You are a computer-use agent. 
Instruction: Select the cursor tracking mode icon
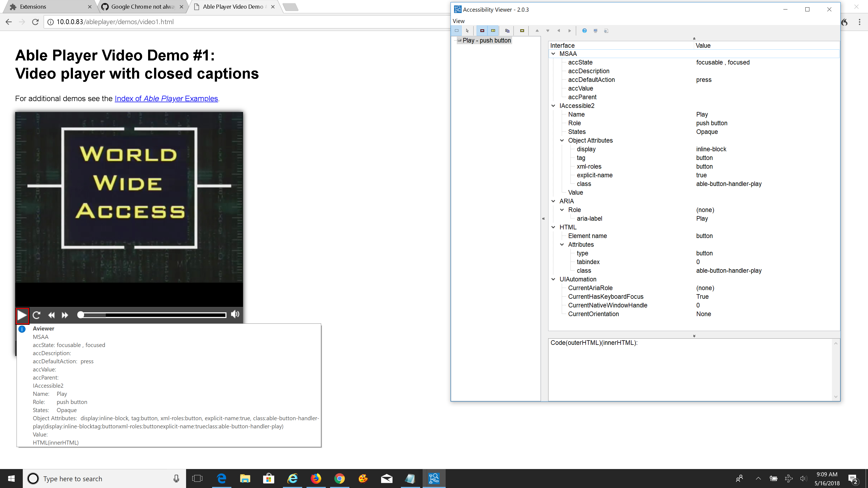[x=468, y=31]
